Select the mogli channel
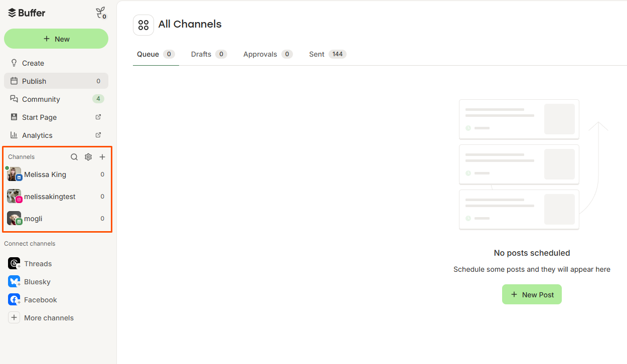This screenshot has width=627, height=364. [x=56, y=219]
